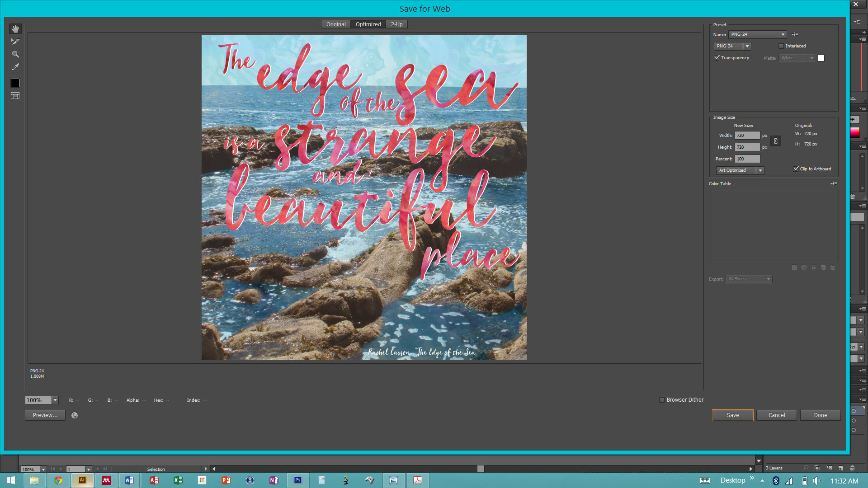The height and width of the screenshot is (488, 868).
Task: Expand the Art Optimized dropdown
Action: [760, 170]
